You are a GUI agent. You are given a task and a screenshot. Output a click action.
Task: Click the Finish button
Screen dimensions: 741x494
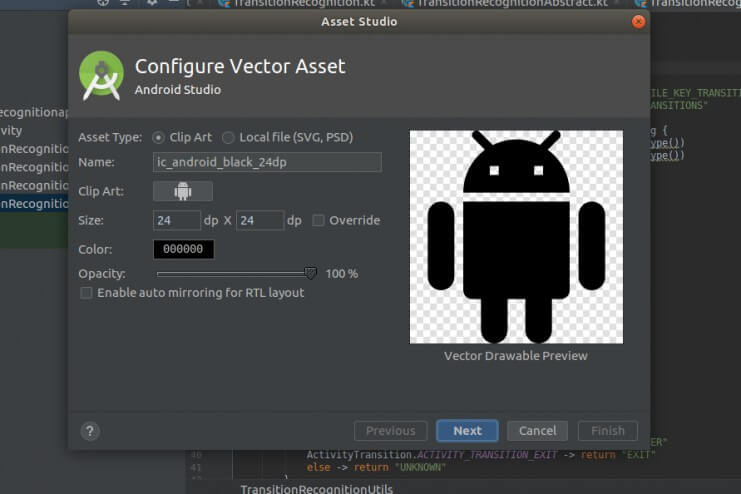point(608,431)
